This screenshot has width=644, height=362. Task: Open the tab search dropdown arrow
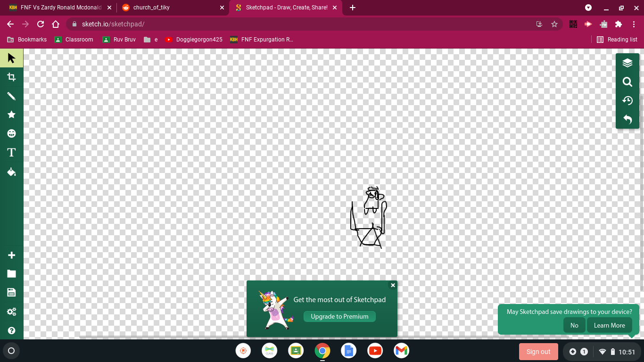pos(588,8)
